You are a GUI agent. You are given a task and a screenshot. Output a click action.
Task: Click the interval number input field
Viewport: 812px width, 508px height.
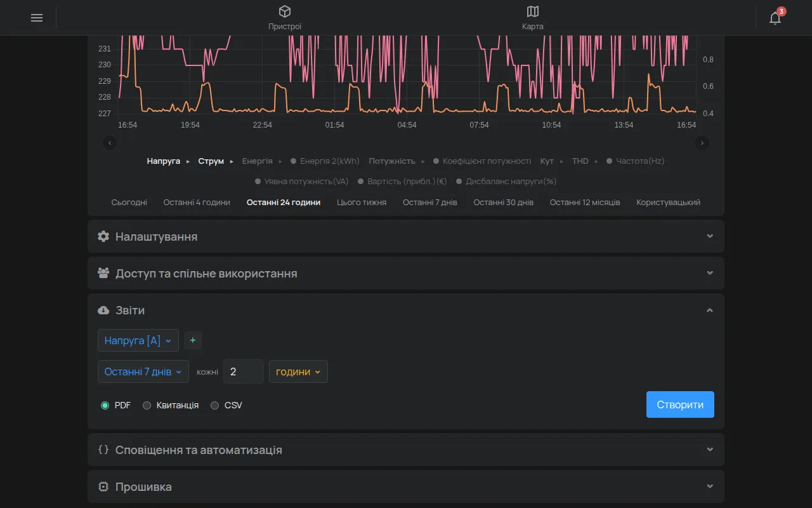point(244,371)
